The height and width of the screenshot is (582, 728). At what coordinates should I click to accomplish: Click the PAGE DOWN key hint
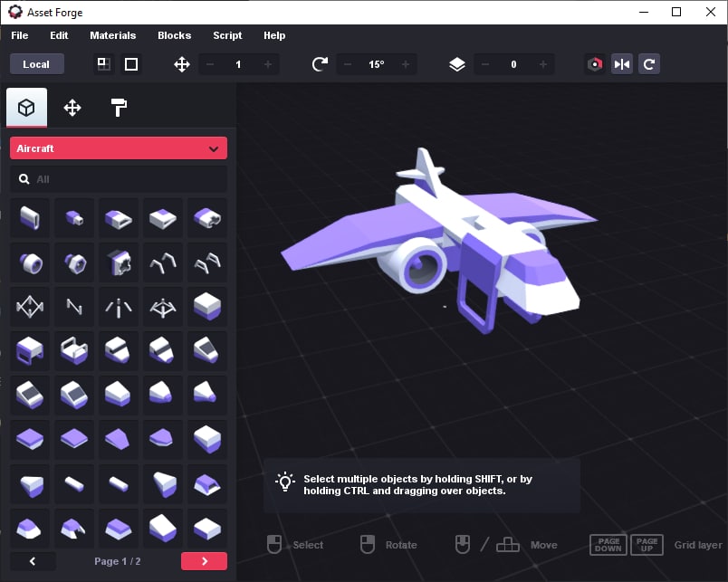608,545
